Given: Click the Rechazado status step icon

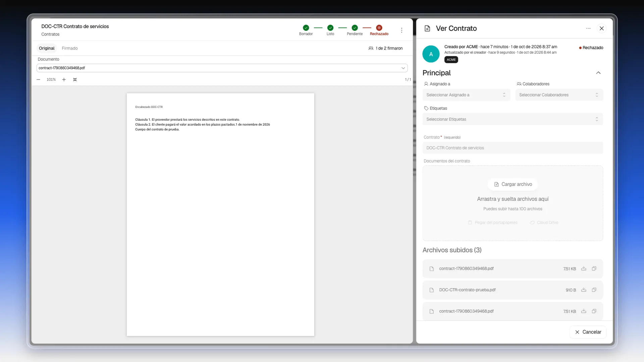Looking at the screenshot, I should click(379, 28).
